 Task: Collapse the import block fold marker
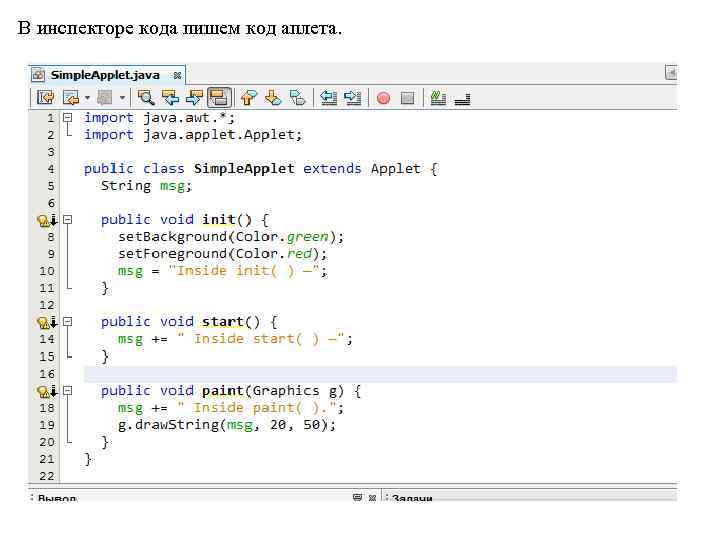click(67, 117)
